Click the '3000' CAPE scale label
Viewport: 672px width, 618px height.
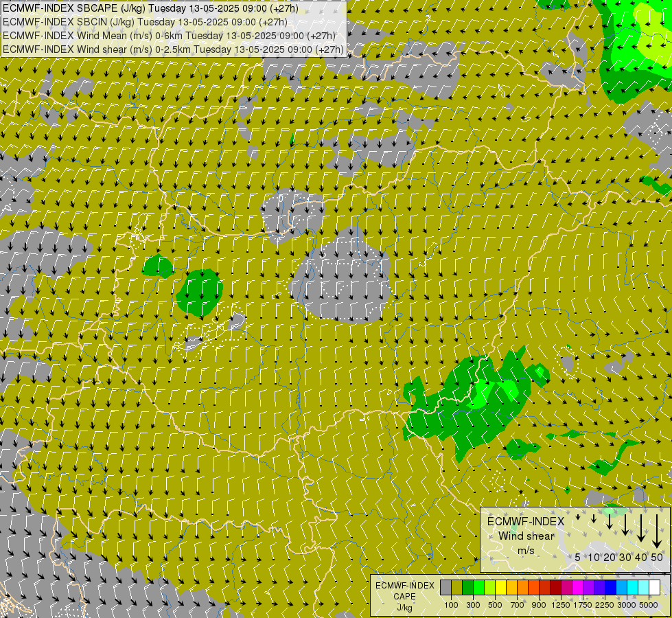(627, 605)
